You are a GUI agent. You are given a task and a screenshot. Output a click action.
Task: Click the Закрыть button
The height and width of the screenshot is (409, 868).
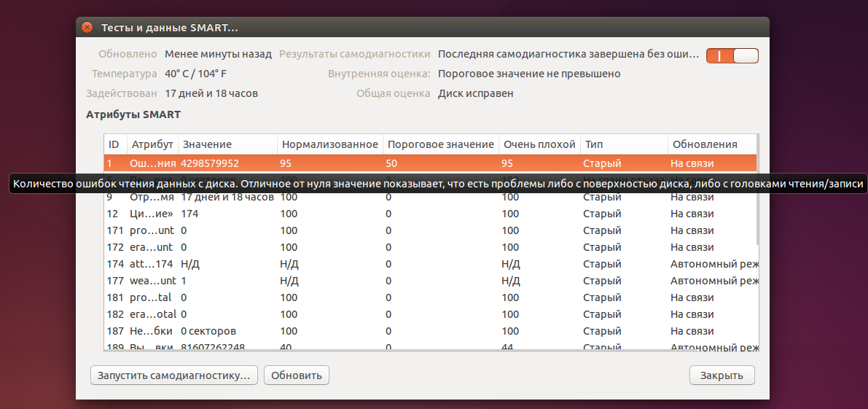point(722,375)
